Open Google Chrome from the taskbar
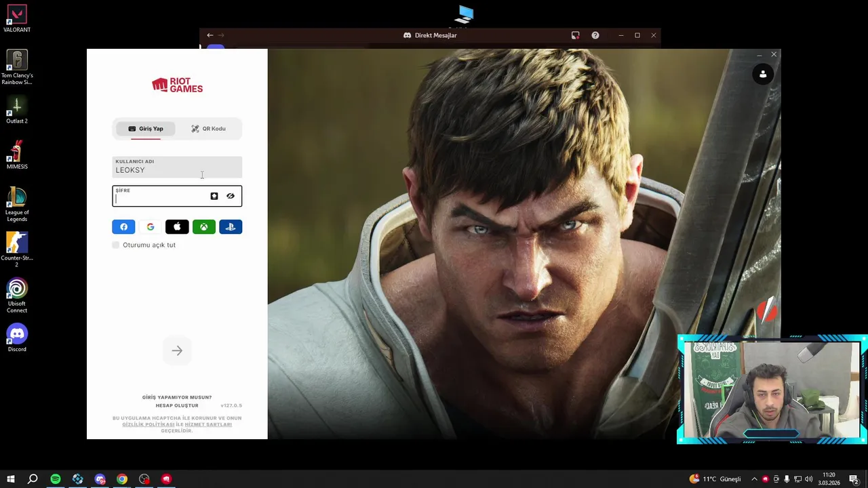Viewport: 868px width, 488px height. tap(122, 479)
